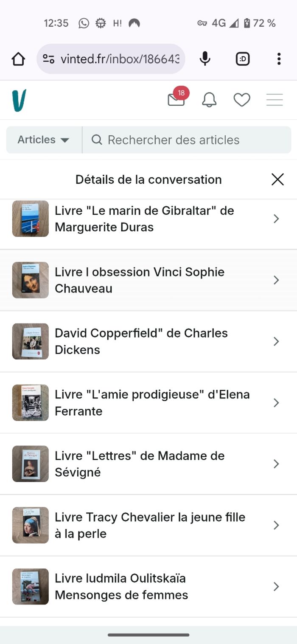This screenshot has width=297, height=644.
Task: Open the browser three-dot menu
Action: coord(279,59)
